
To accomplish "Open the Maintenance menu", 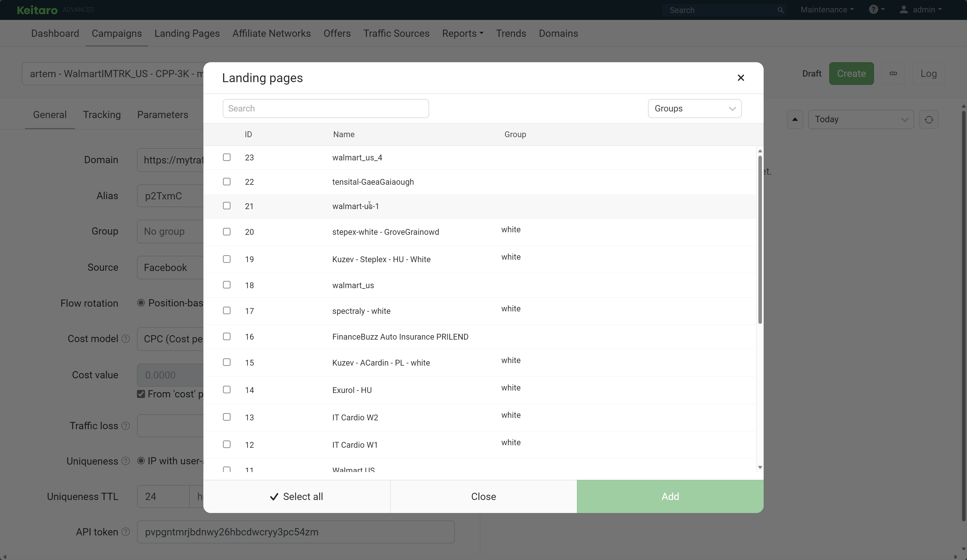I will (827, 10).
